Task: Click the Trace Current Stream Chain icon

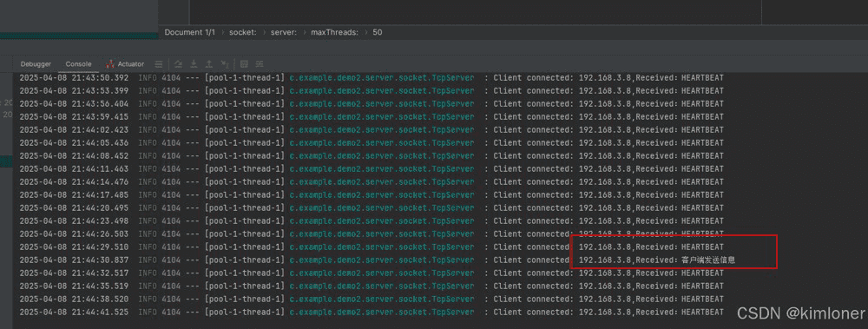Action: coord(259,64)
